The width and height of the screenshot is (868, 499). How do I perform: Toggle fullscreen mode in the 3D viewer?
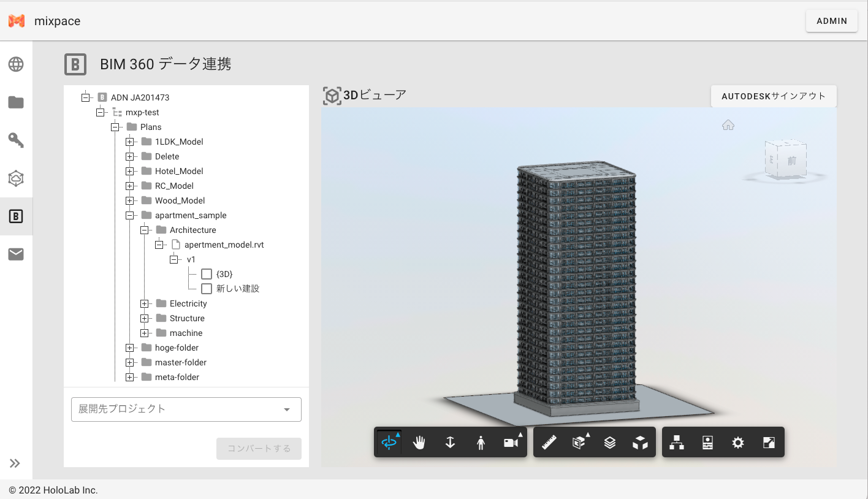(769, 442)
